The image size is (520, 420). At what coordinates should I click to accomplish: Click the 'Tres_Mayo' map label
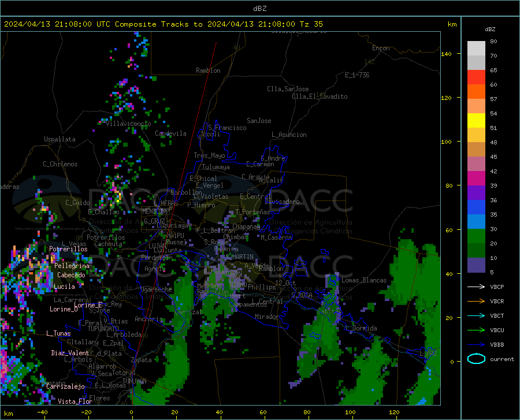click(209, 155)
